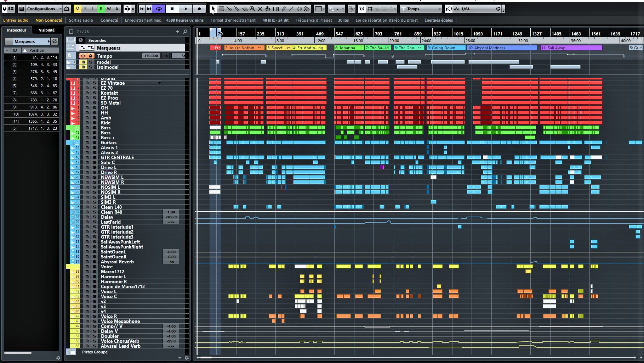Select the Comp hand tool
Viewport: 644px width, 363px height.
click(268, 9)
